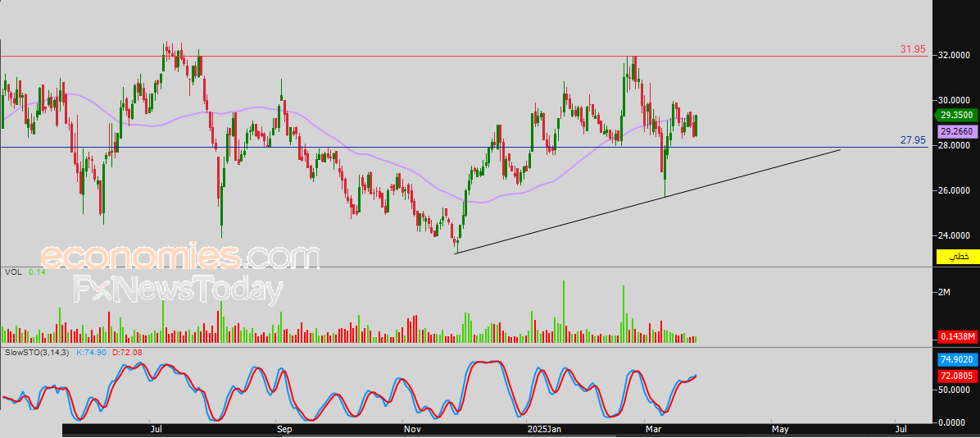Click the Sep label on time axis
Image resolution: width=980 pixels, height=438 pixels.
[284, 430]
